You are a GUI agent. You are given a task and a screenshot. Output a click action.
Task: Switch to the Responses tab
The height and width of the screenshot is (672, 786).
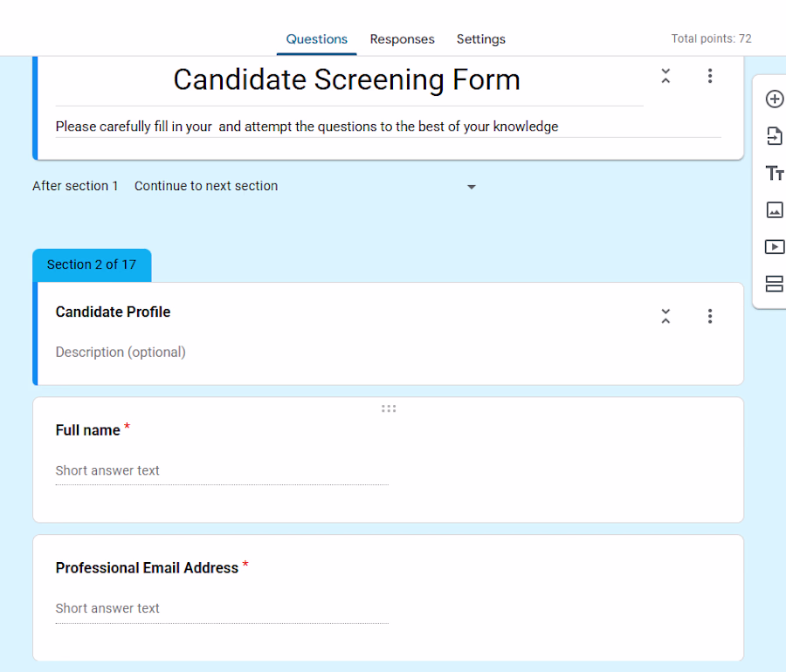tap(402, 39)
